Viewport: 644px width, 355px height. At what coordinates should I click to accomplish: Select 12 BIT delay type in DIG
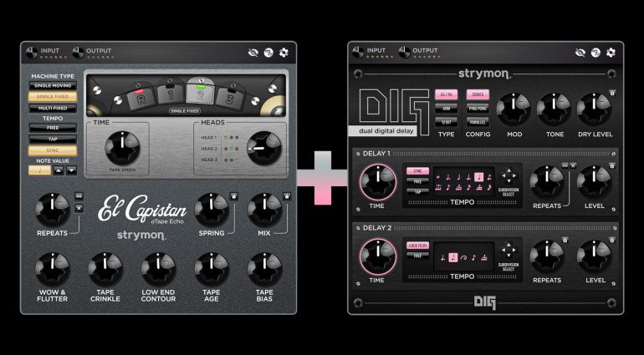pyautogui.click(x=447, y=122)
